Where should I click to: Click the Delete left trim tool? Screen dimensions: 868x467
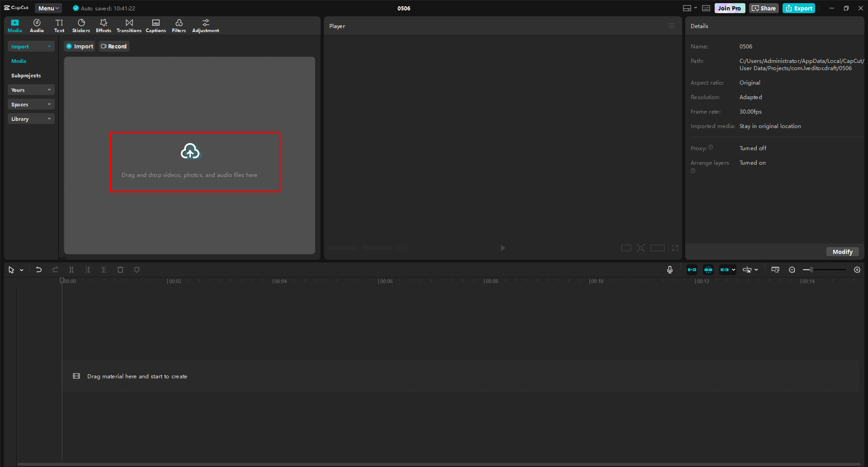(88, 270)
